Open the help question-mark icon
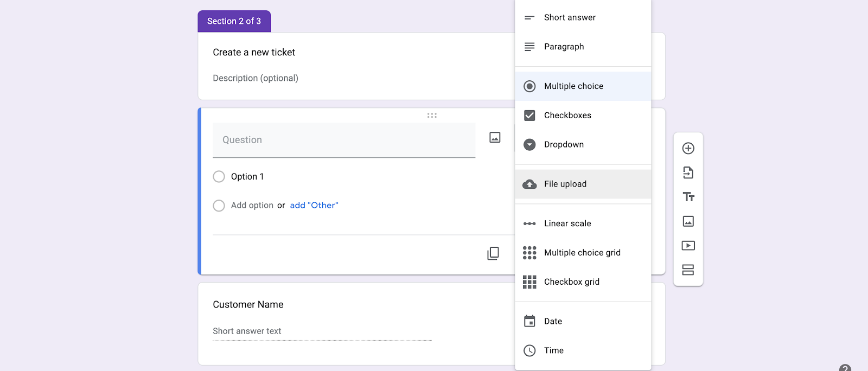868x371 pixels. pyautogui.click(x=845, y=368)
